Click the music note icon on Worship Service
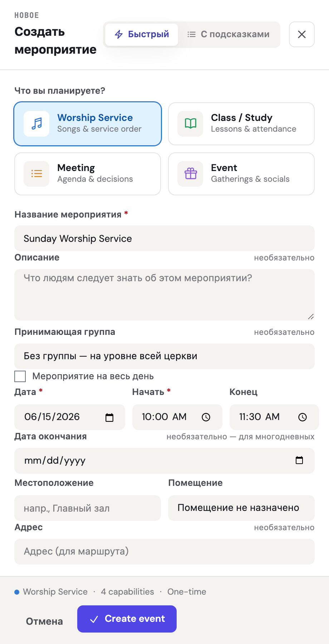This screenshot has height=644, width=329. click(36, 124)
